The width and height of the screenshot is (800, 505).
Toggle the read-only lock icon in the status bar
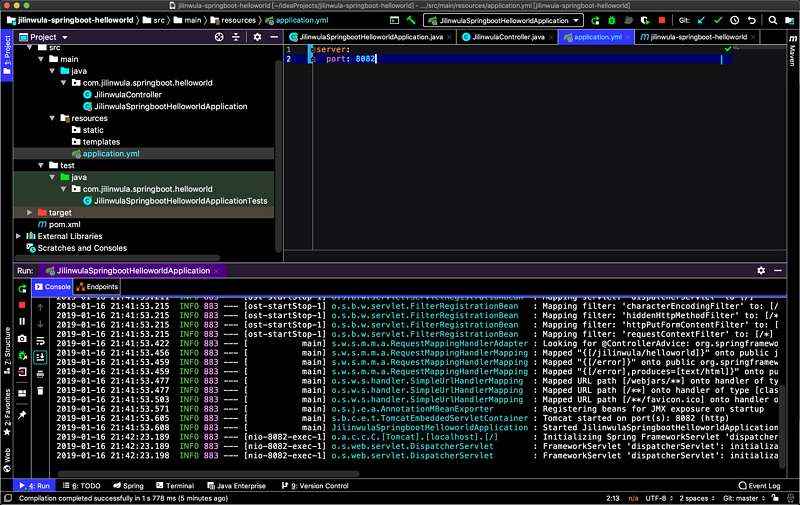pyautogui.click(x=776, y=498)
